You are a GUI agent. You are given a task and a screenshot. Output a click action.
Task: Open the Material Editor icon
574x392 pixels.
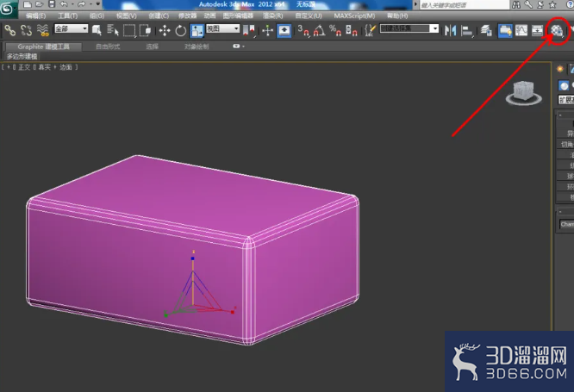click(x=557, y=31)
